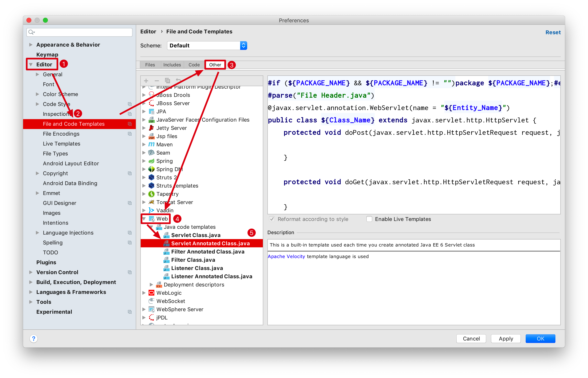Image resolution: width=588 pixels, height=378 pixels.
Task: Expand Language Injections node
Action: pos(37,233)
